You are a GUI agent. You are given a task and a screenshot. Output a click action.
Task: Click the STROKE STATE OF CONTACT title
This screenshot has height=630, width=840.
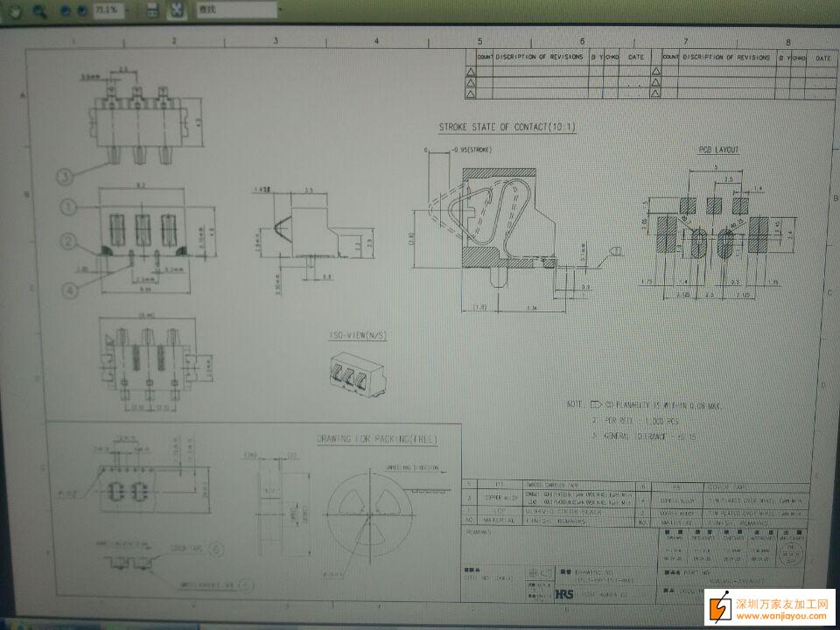coord(507,128)
